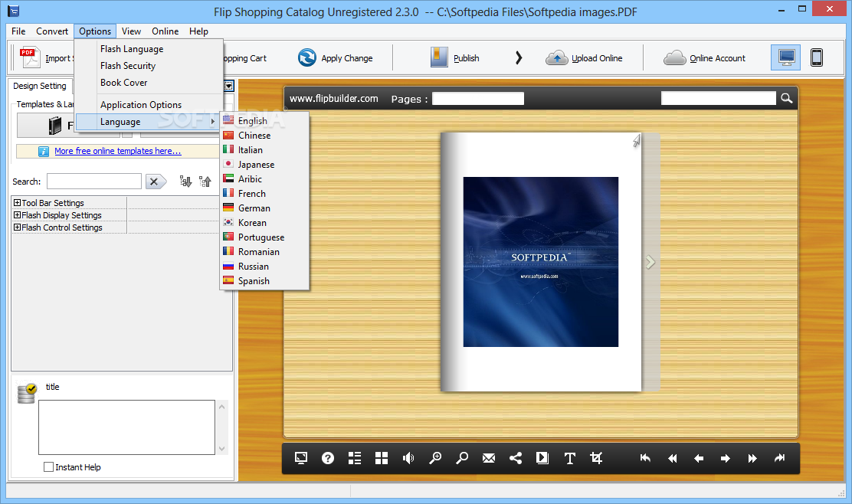Click the toolbar overflow chevron after Publish
This screenshot has height=504, width=852.
(x=519, y=57)
